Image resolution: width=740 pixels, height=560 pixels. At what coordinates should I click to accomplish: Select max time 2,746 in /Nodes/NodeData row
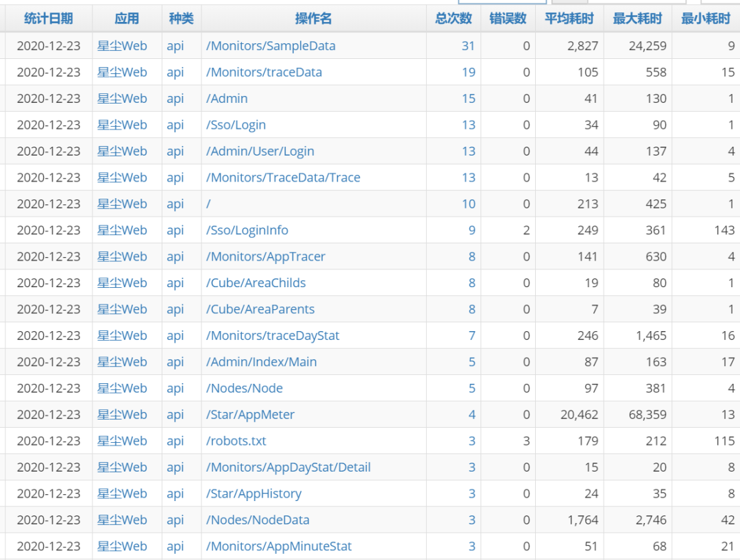click(651, 520)
